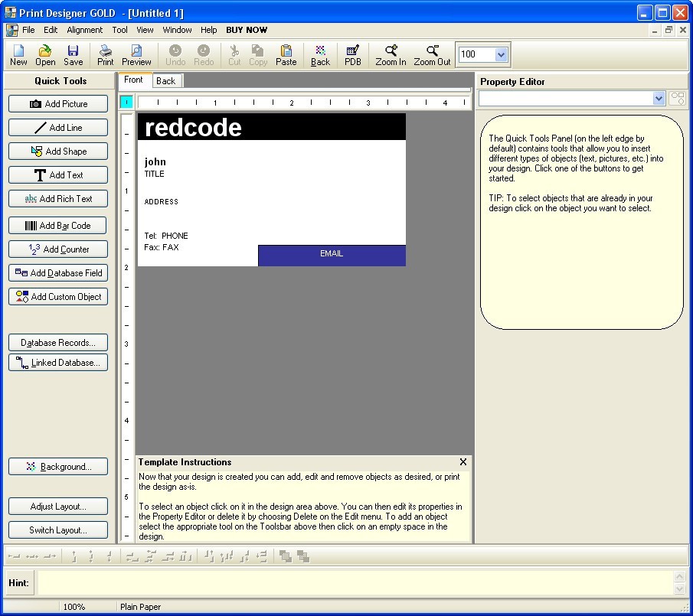The width and height of the screenshot is (693, 616).
Task: Click the Switch Layout button
Action: pyautogui.click(x=57, y=530)
